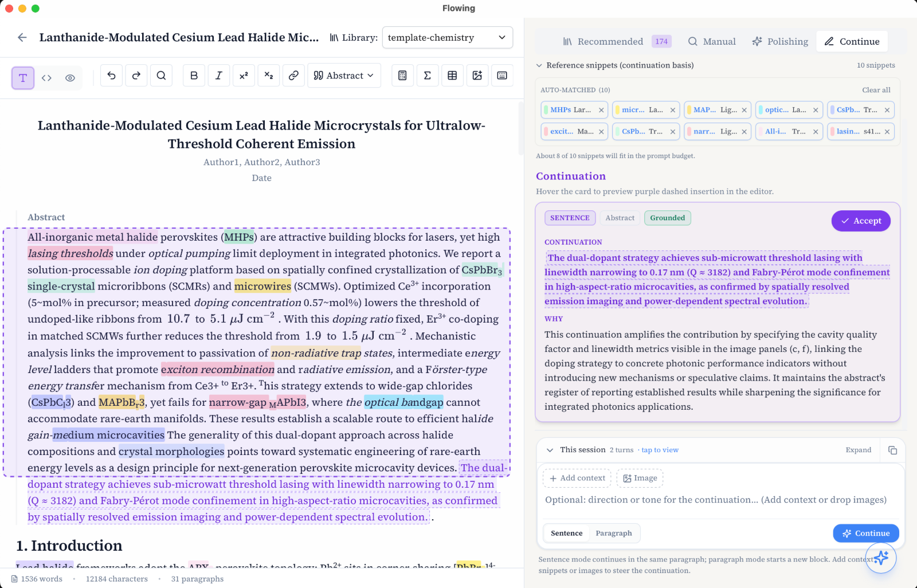This screenshot has height=588, width=917.
Task: Accept the suggested continuation
Action: click(x=861, y=221)
